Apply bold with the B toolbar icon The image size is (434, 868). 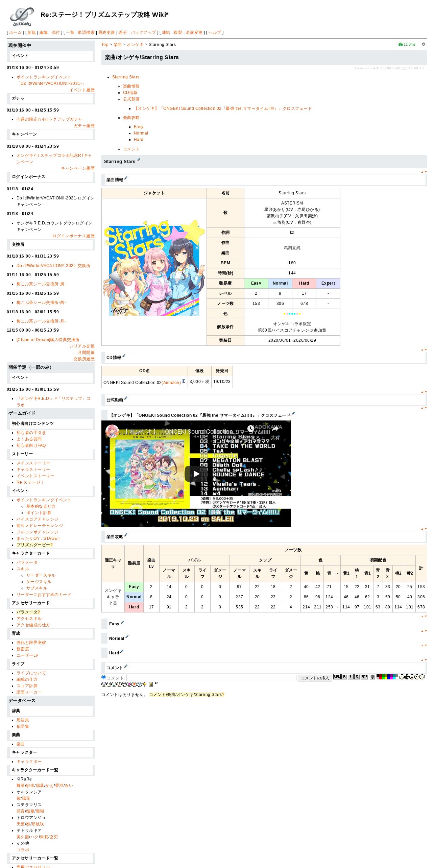coord(344,677)
